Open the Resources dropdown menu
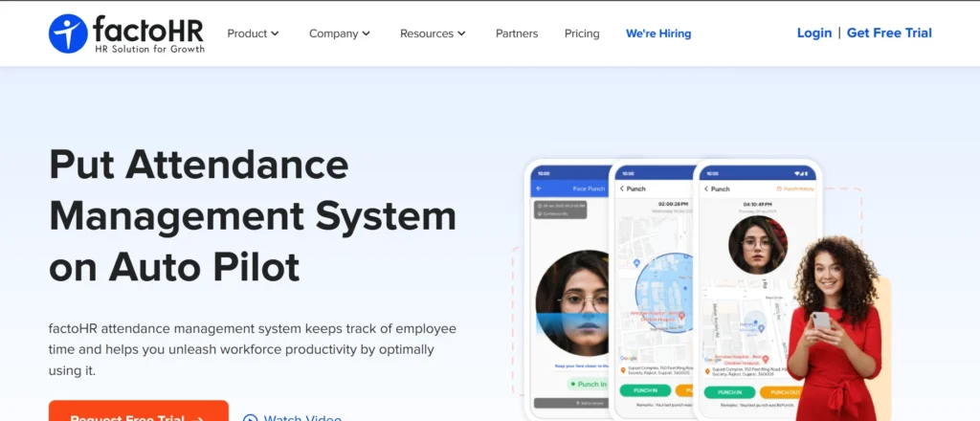 (x=433, y=33)
